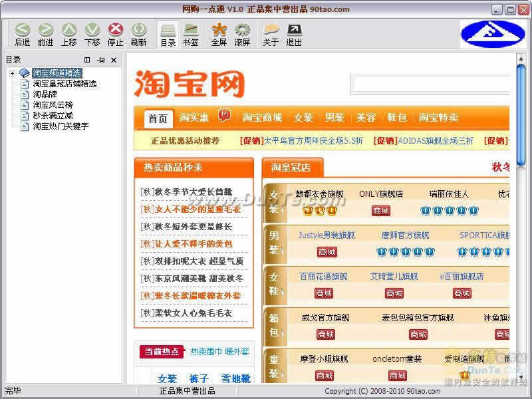Open 双排扣呢大衣 超显气质 link
532x399 pixels.
tap(199, 261)
